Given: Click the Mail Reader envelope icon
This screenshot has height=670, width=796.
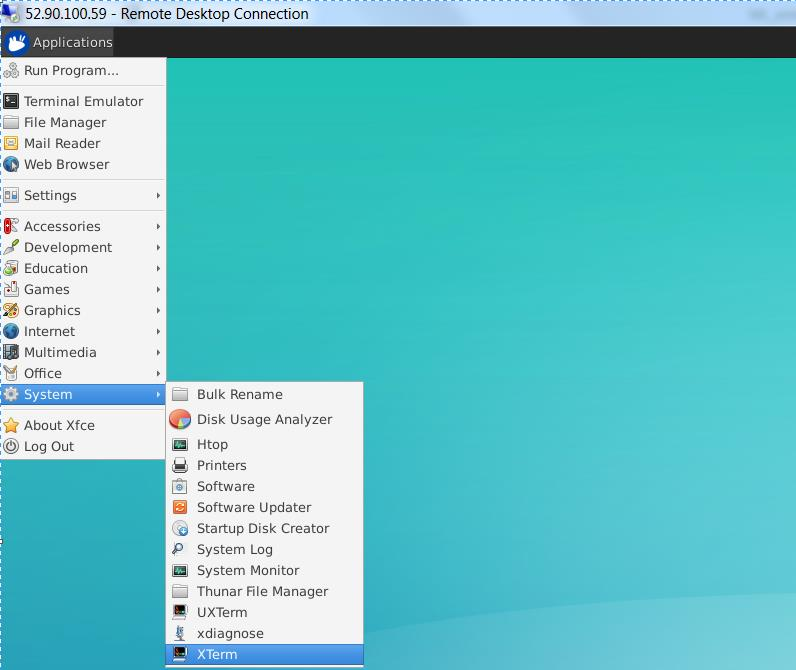Looking at the screenshot, I should coord(11,143).
